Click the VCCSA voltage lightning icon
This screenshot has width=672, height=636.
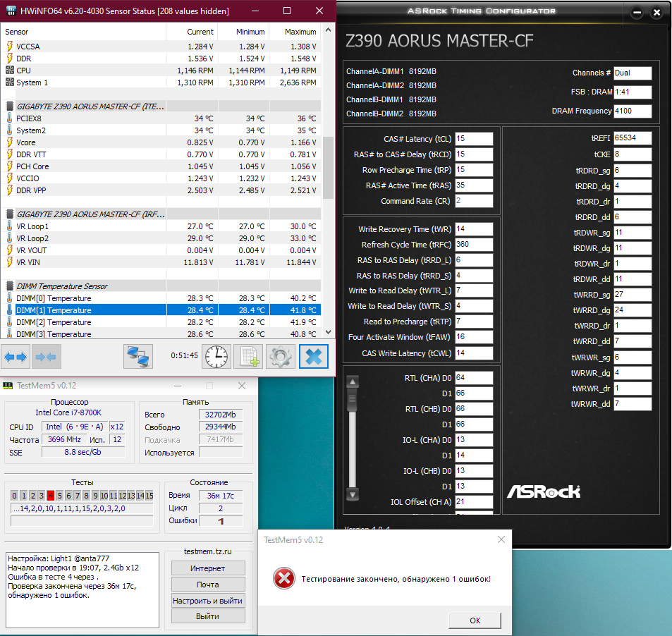9,46
